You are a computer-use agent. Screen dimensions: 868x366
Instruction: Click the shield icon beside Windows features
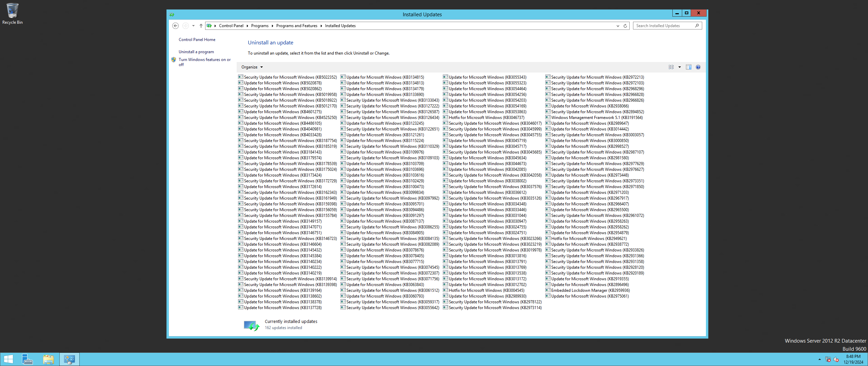click(x=174, y=60)
